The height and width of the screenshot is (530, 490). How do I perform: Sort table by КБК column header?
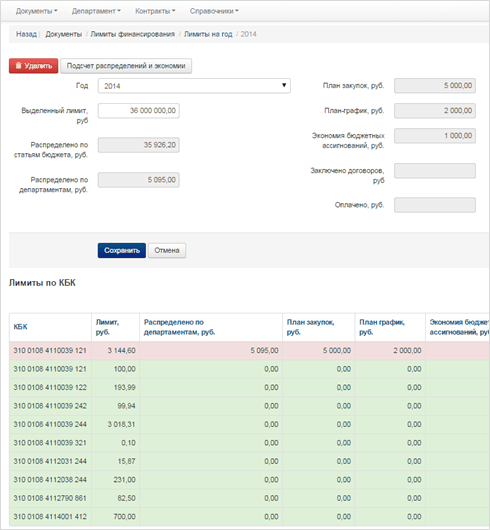tap(20, 327)
